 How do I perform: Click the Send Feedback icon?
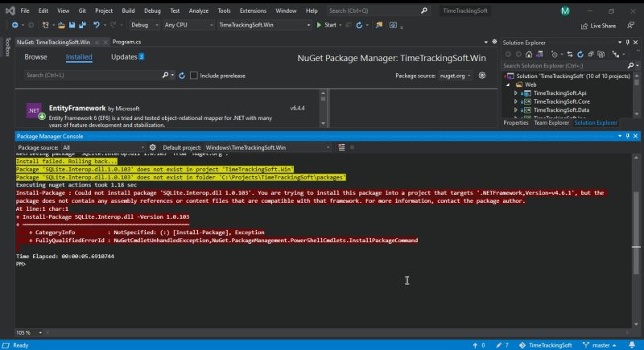(x=631, y=26)
